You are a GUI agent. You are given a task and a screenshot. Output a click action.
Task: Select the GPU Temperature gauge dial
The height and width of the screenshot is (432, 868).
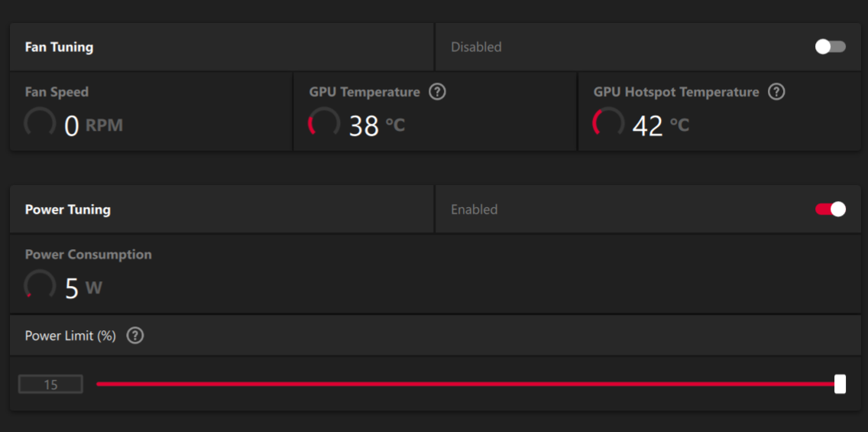click(x=324, y=122)
